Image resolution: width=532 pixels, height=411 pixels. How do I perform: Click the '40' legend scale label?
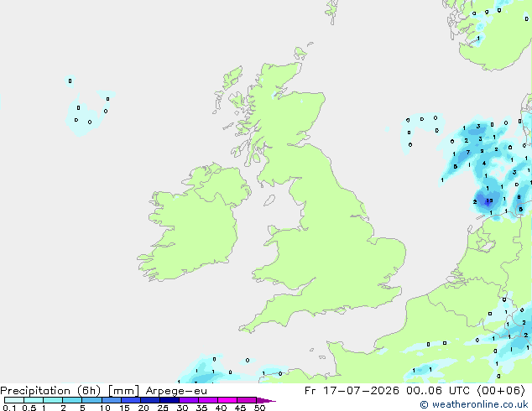tap(221, 408)
